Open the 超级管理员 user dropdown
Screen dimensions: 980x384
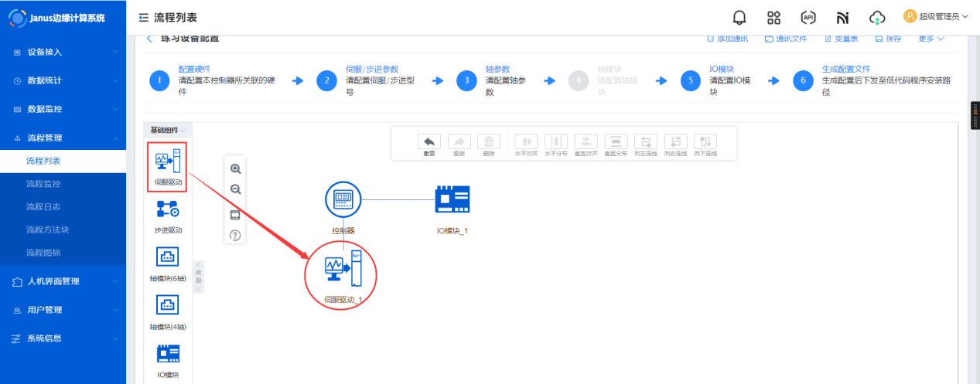[x=935, y=16]
